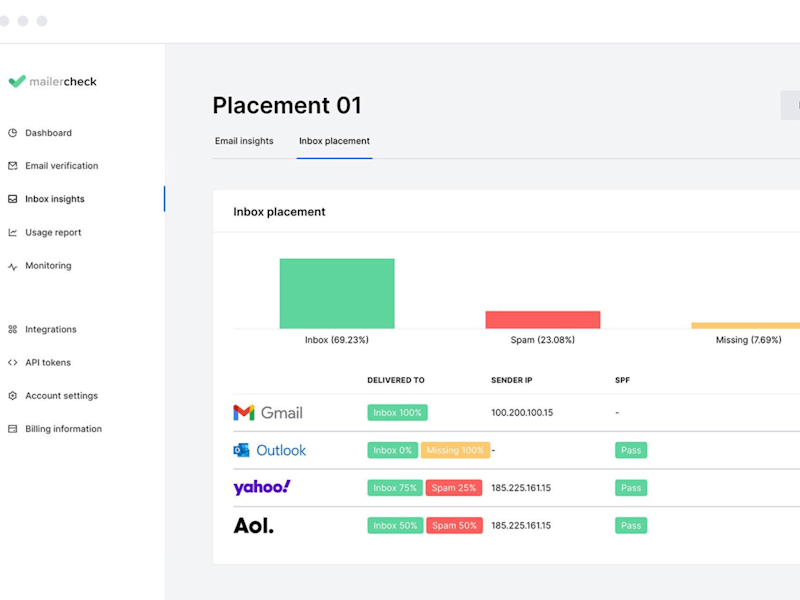Click the Dashboard clock icon

[x=13, y=133]
